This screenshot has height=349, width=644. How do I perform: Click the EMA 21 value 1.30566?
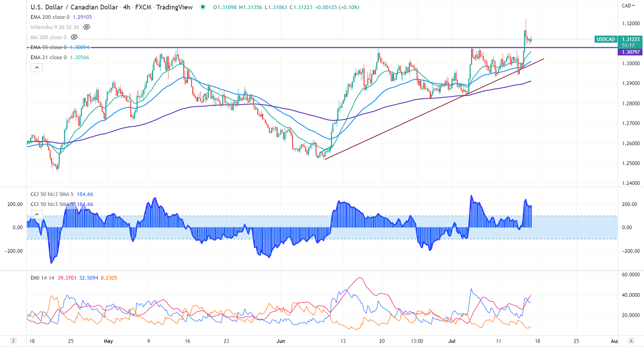click(79, 57)
